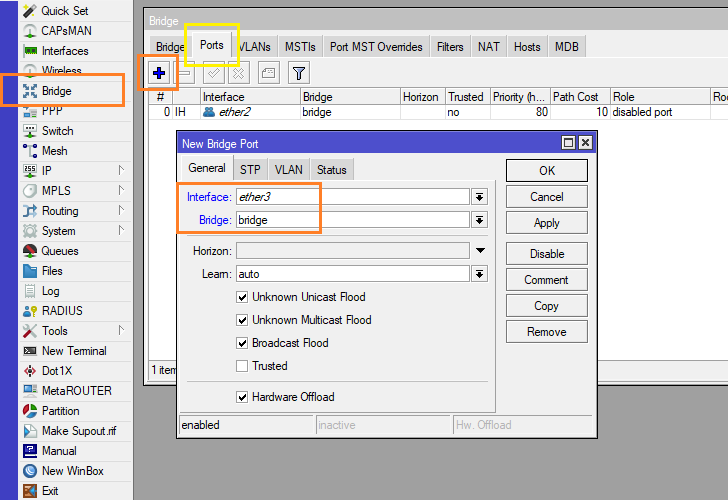The width and height of the screenshot is (728, 500).
Task: Switch to the STP tab
Action: tap(250, 170)
